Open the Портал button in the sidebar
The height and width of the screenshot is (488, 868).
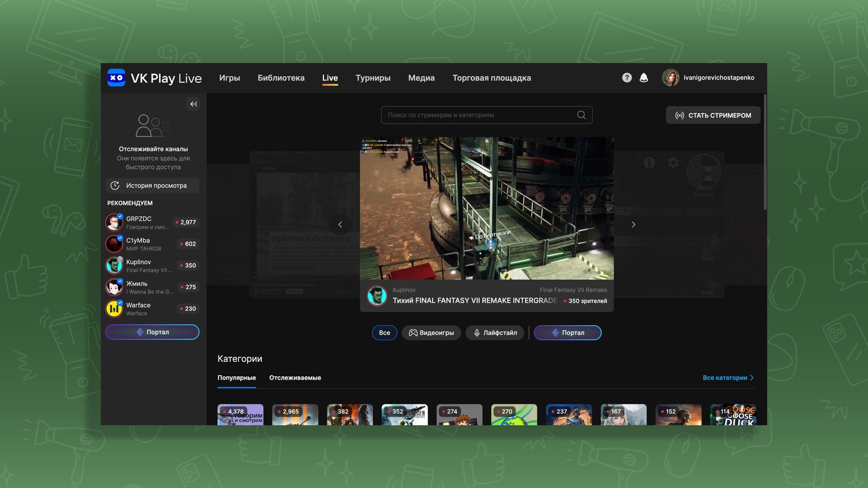[152, 332]
